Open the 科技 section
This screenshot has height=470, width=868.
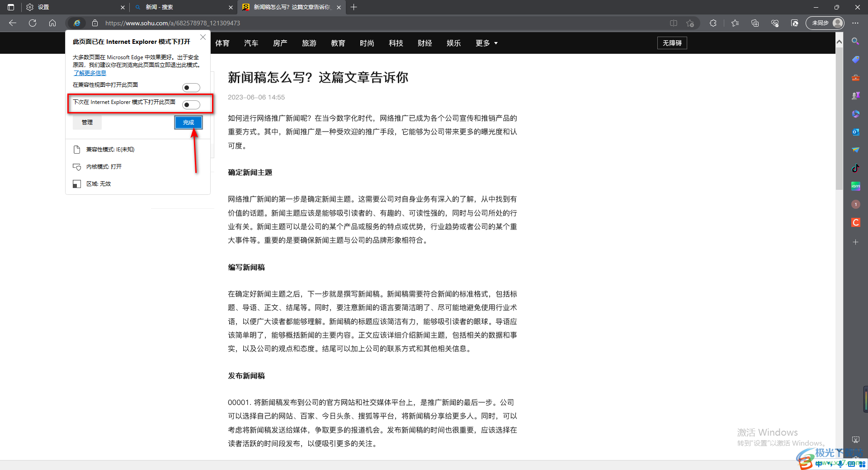[x=396, y=43]
